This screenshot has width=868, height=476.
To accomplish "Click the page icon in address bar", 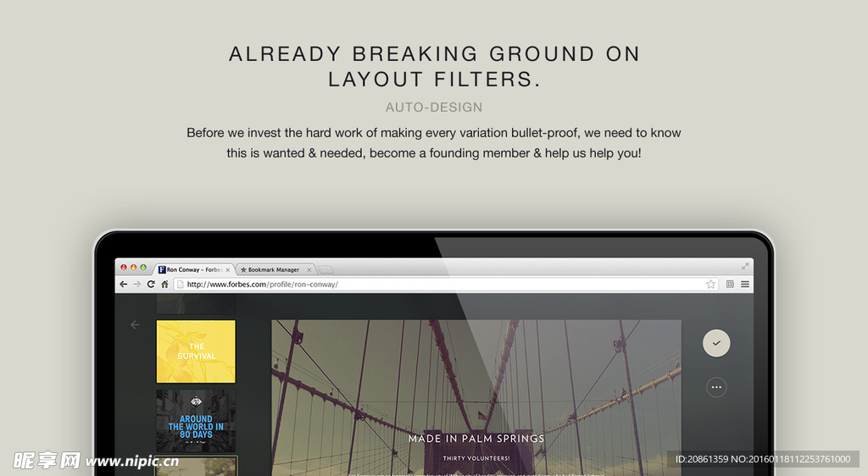I will click(x=181, y=285).
